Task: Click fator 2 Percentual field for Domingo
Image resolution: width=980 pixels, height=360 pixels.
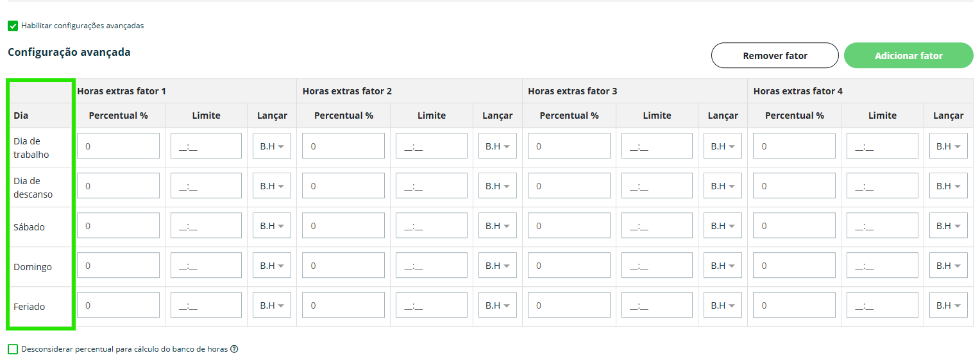Action: tap(343, 266)
